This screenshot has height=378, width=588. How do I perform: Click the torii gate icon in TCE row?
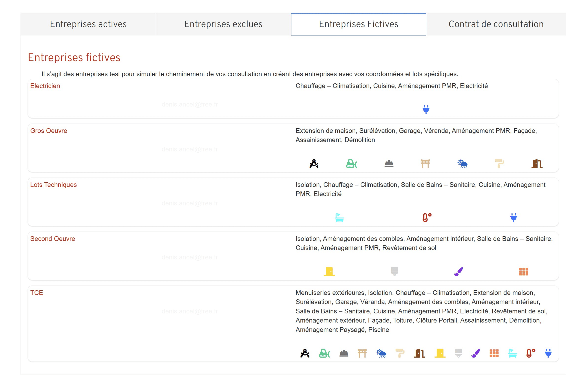point(362,353)
